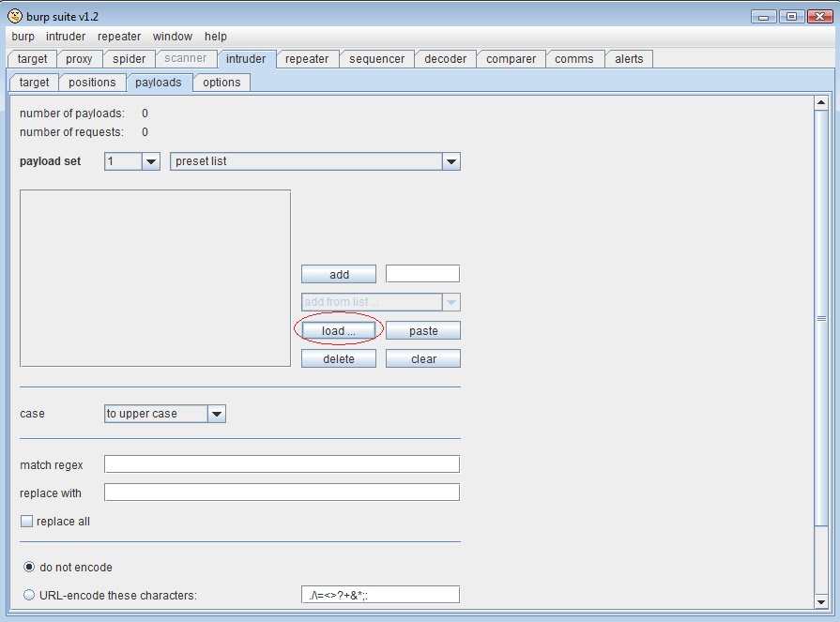The image size is (840, 622).
Task: Switch to the main repeater tab
Action: point(307,59)
